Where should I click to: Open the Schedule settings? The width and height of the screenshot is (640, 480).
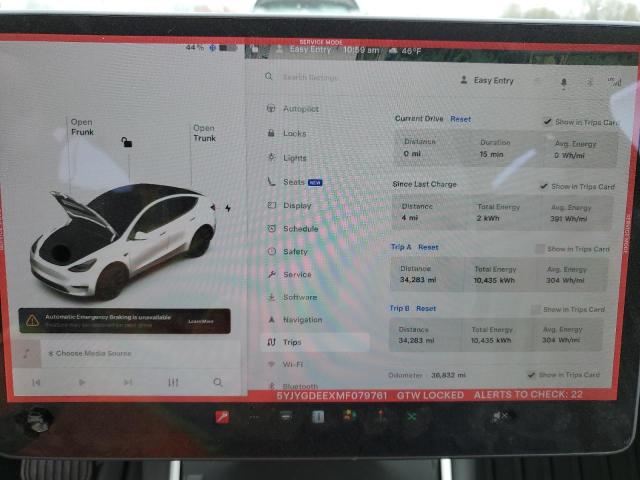pyautogui.click(x=293, y=229)
